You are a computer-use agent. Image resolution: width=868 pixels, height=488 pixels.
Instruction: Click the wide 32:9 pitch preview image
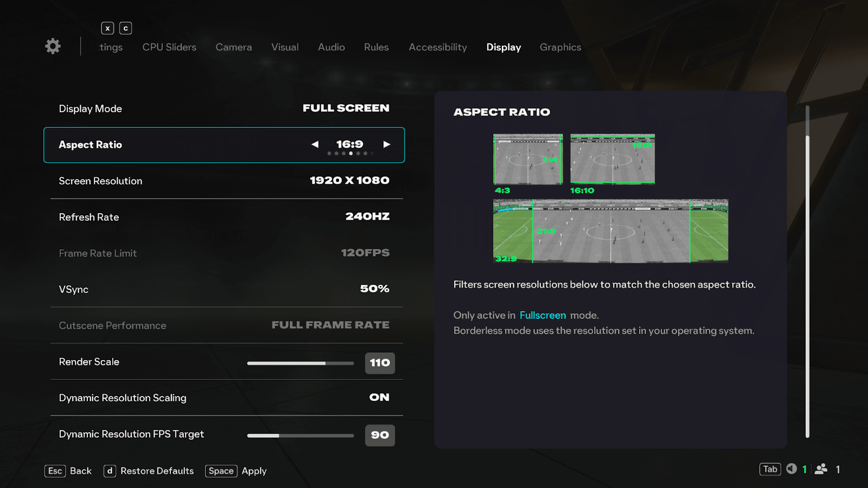[610, 231]
